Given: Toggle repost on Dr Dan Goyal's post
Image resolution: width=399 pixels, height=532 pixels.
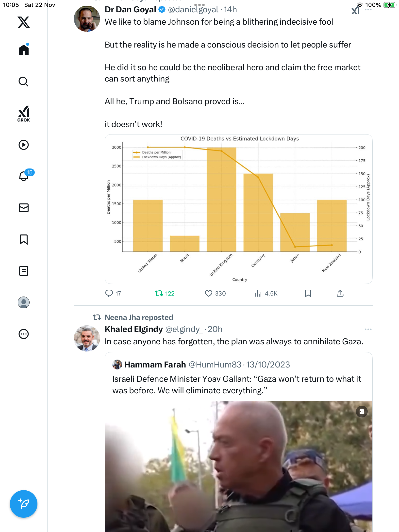Looking at the screenshot, I should (159, 293).
